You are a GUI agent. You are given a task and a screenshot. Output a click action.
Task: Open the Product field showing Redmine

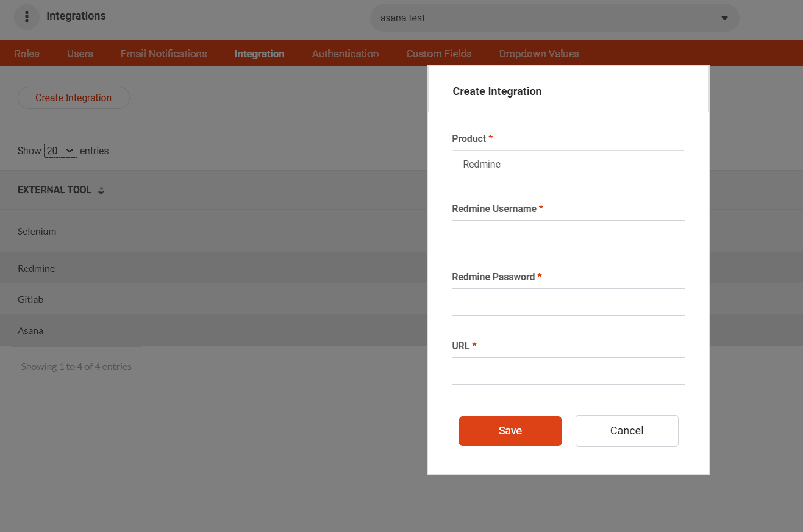tap(568, 165)
